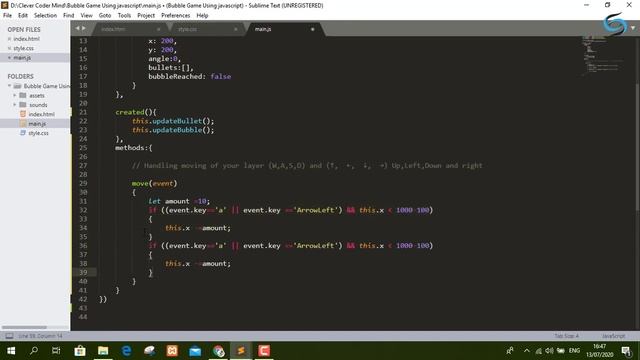The width and height of the screenshot is (640, 360).
Task: Expand the assets folder
Action: tap(15, 95)
